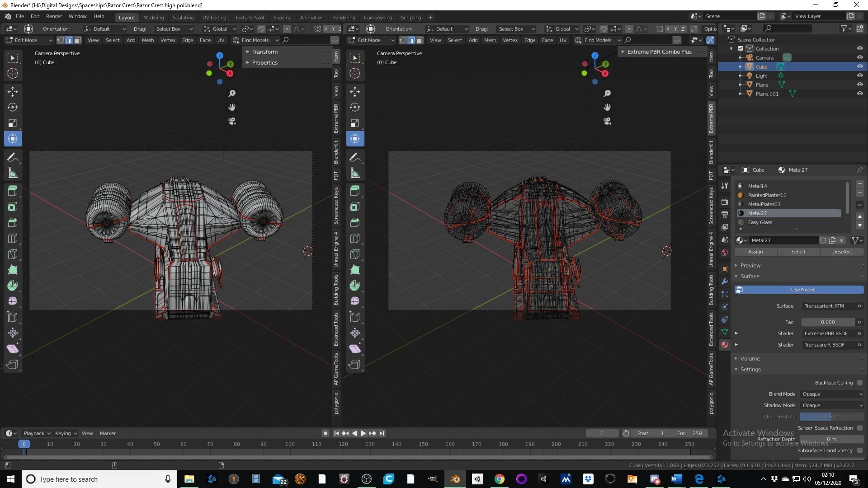Click the zoom icon in left viewport
The width and height of the screenshot is (868, 488).
232,94
